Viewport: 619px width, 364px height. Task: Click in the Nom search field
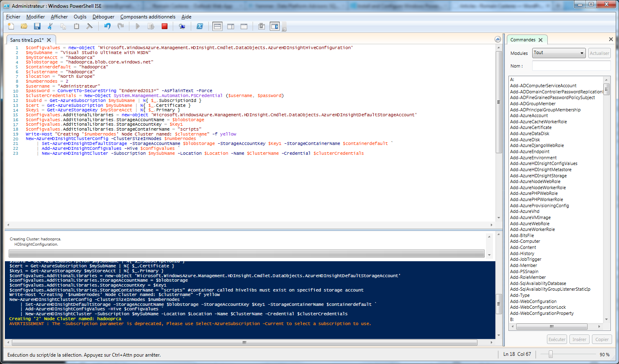[x=572, y=66]
